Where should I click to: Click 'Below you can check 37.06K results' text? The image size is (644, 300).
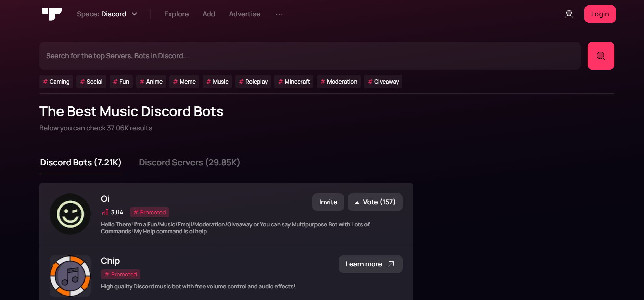click(96, 128)
